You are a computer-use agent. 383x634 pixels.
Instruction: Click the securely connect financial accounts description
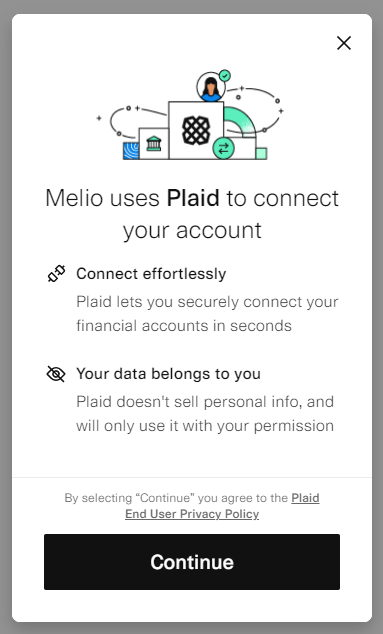click(x=207, y=314)
